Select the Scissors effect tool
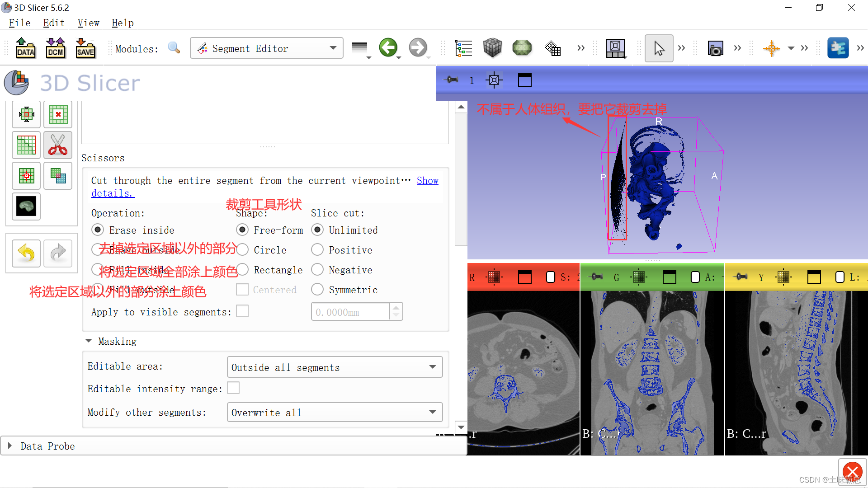Image resolution: width=868 pixels, height=488 pixels. tap(58, 145)
